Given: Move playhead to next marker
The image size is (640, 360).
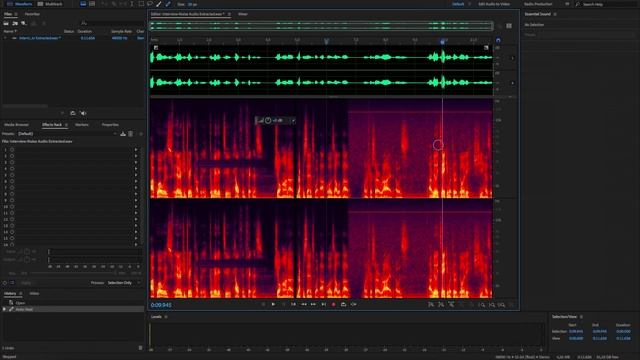Looking at the screenshot, I should (323, 304).
